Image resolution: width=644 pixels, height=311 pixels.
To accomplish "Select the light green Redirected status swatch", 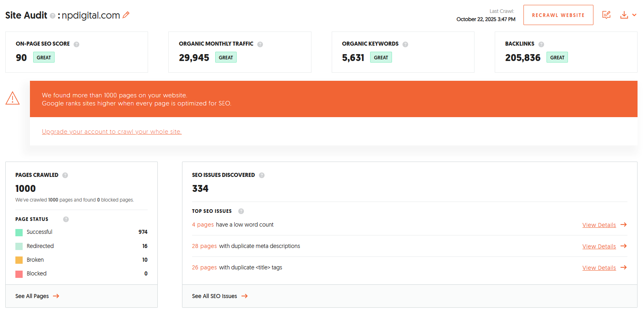I will pos(19,246).
